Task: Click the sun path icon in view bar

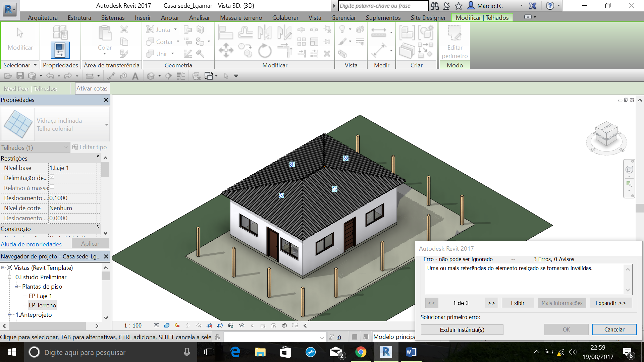Action: (177, 325)
